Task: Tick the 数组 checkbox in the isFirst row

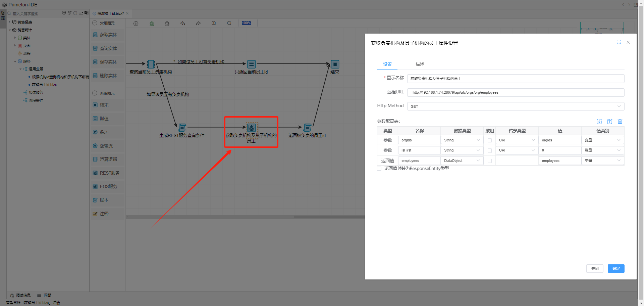Action: tap(489, 150)
